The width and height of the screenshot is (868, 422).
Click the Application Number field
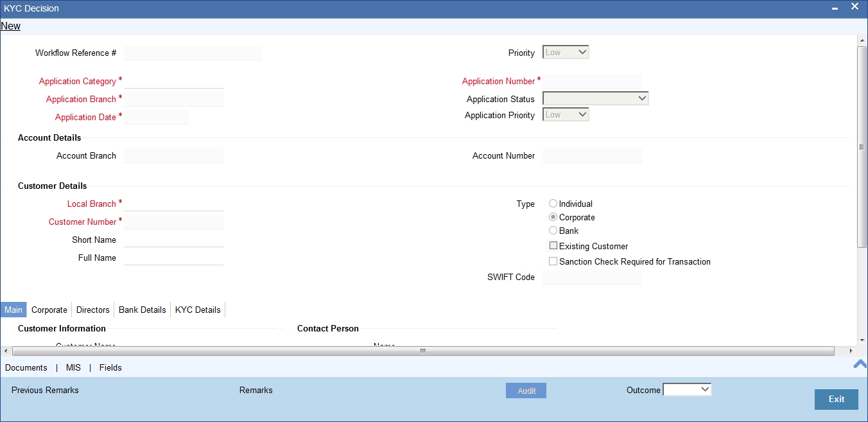click(x=592, y=81)
